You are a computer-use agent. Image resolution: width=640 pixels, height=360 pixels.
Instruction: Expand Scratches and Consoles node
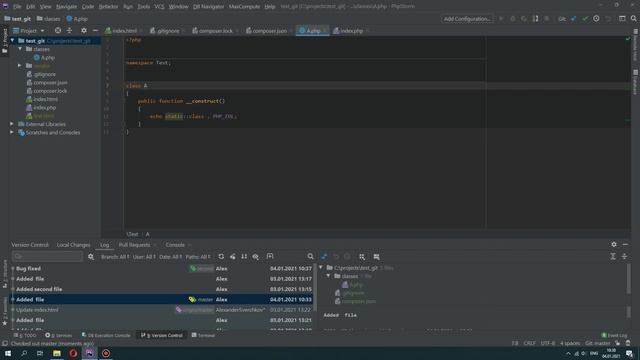(12, 133)
